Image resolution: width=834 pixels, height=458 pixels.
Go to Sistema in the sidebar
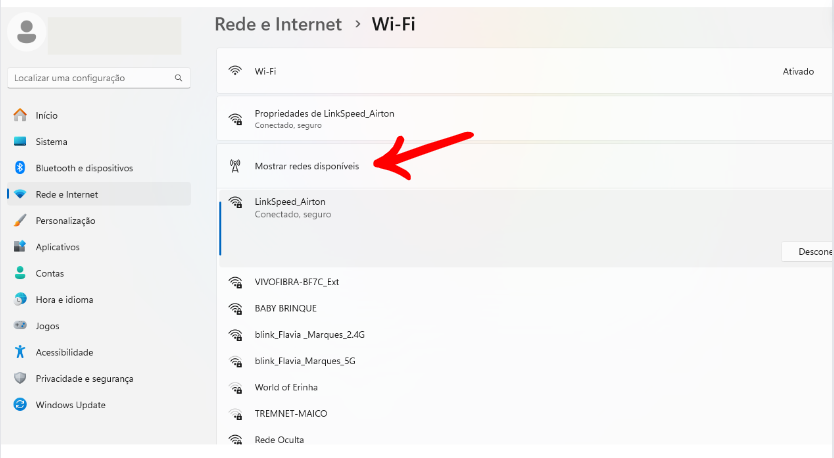point(52,142)
